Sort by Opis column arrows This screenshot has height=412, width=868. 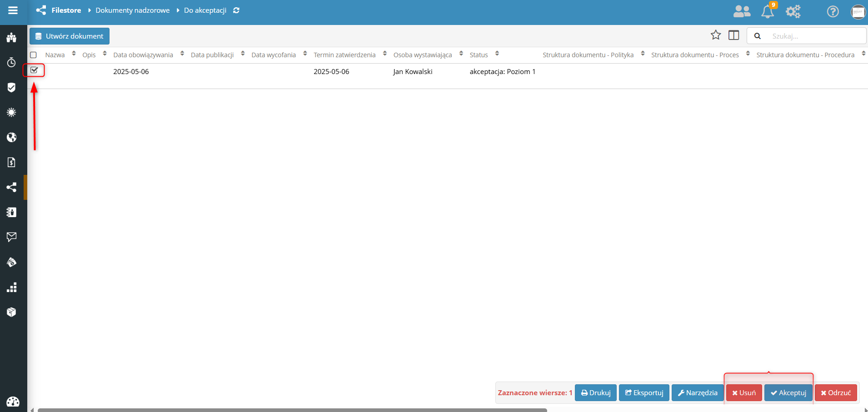105,54
